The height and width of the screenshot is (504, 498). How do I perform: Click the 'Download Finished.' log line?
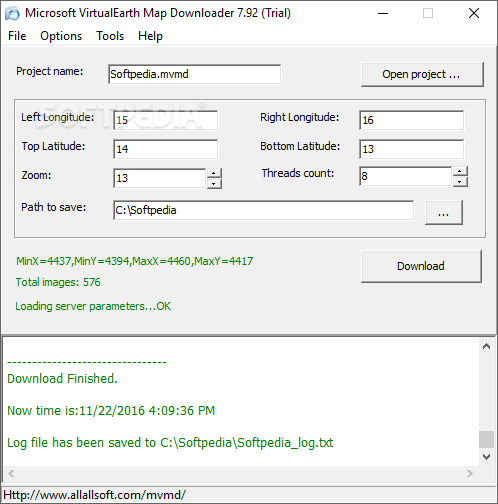(62, 379)
